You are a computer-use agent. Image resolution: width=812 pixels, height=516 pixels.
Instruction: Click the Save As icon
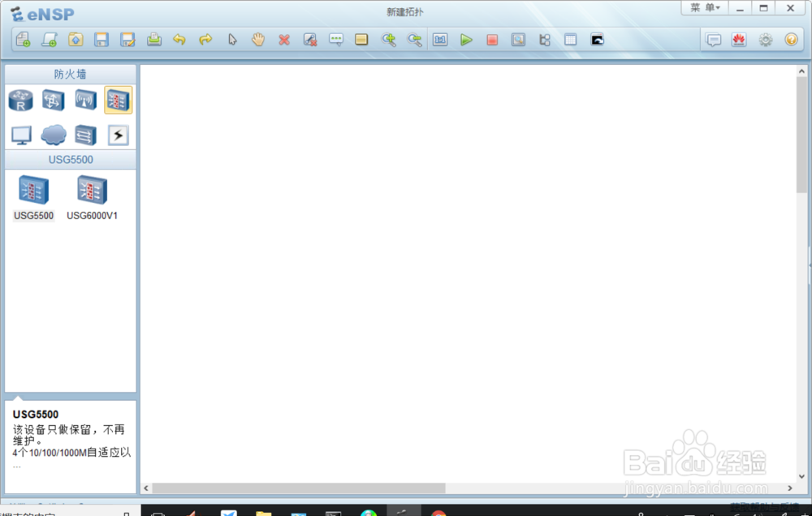[x=127, y=40]
